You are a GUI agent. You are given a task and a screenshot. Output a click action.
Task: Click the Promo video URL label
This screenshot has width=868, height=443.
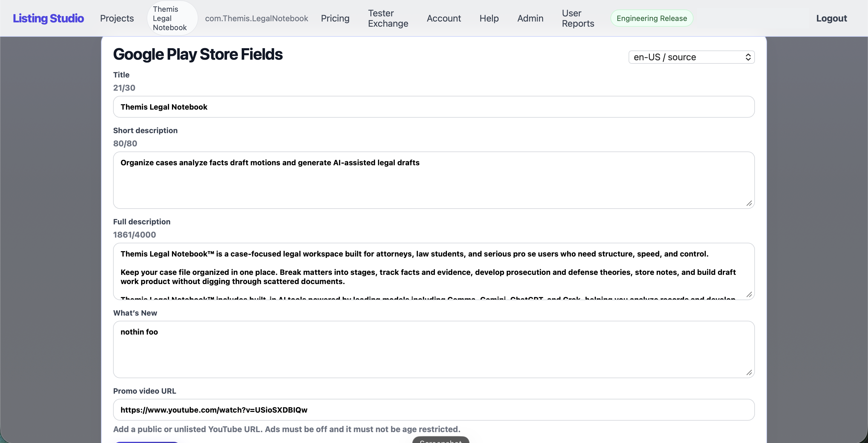coord(145,391)
